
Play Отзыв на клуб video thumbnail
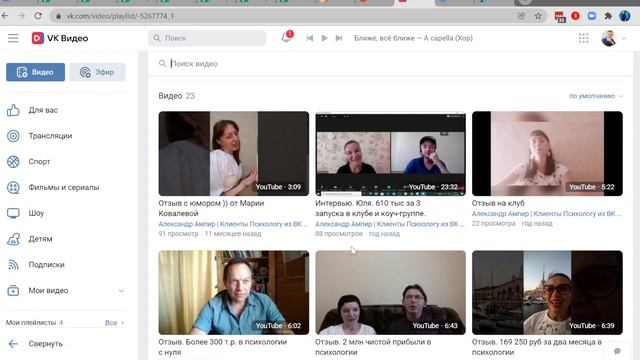tap(547, 153)
